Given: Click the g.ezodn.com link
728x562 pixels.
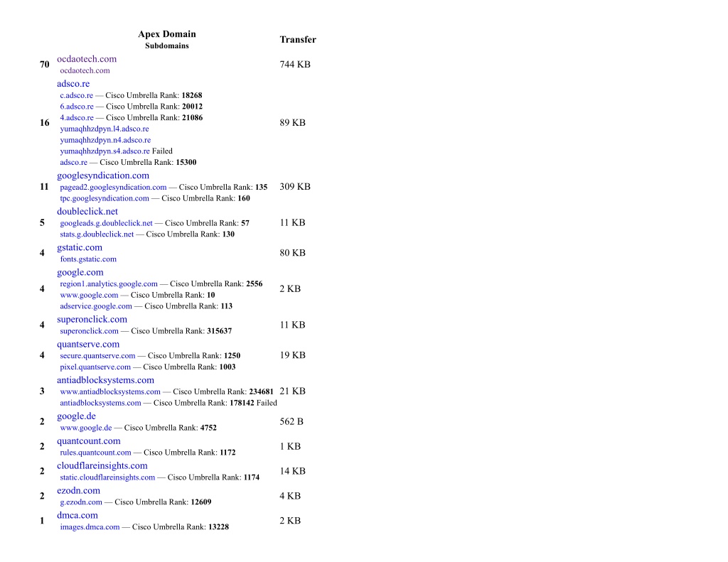Looking at the screenshot, I should click(x=81, y=502).
